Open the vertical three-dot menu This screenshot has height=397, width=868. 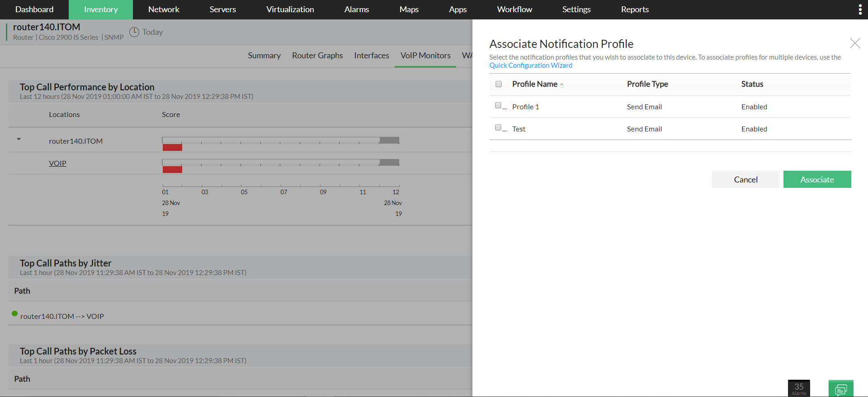(x=860, y=9)
